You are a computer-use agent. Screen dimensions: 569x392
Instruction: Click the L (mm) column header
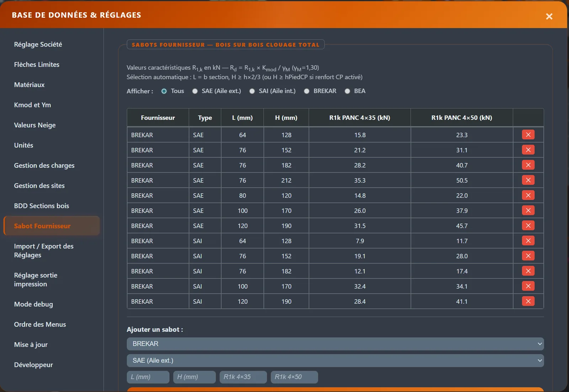(243, 118)
